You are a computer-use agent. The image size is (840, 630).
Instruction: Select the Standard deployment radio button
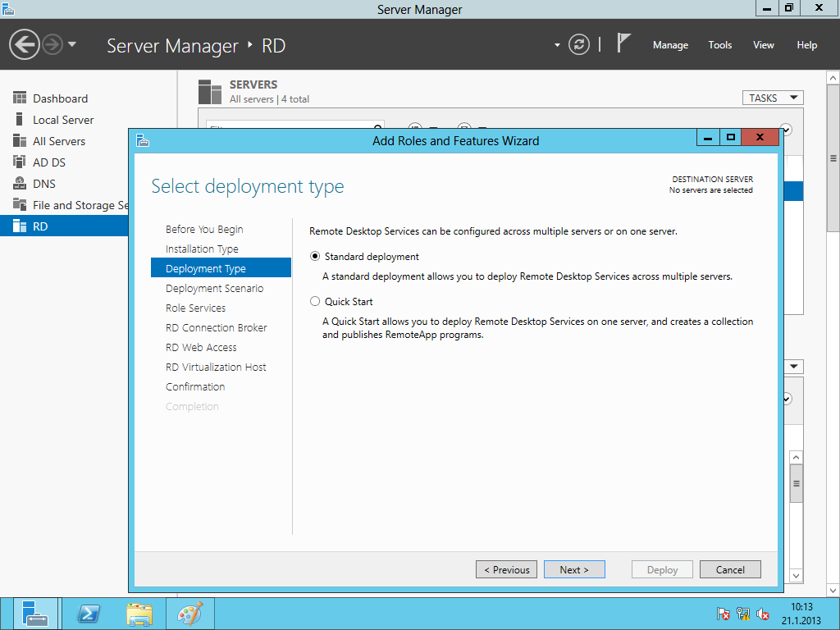pyautogui.click(x=315, y=256)
